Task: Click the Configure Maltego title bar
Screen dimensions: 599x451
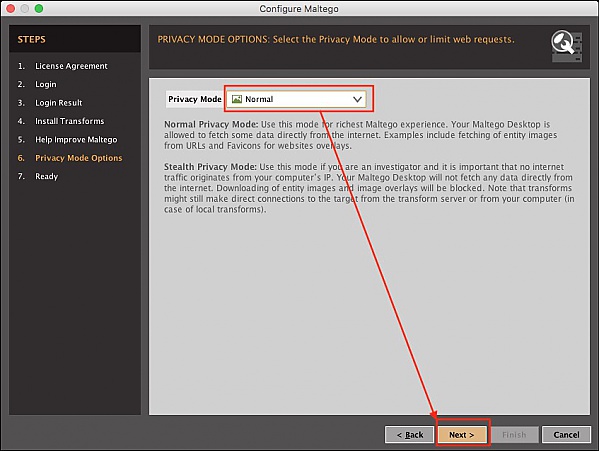Action: [x=299, y=8]
